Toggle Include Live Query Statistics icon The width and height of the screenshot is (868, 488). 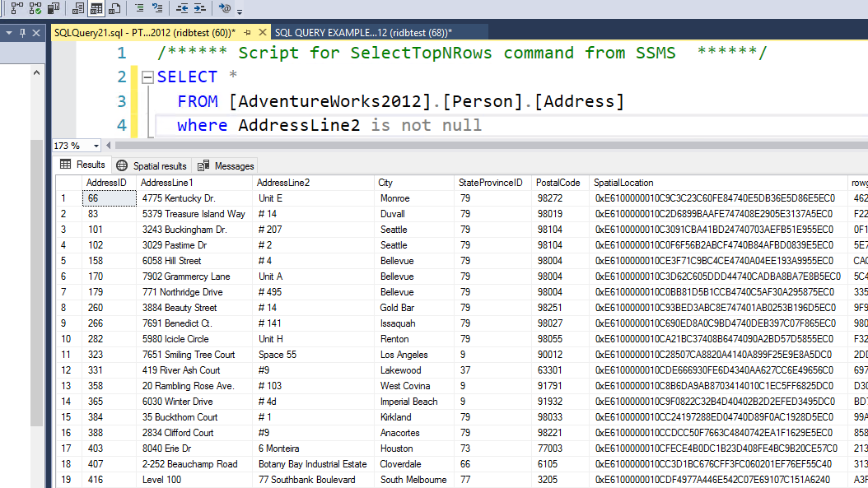coord(35,7)
